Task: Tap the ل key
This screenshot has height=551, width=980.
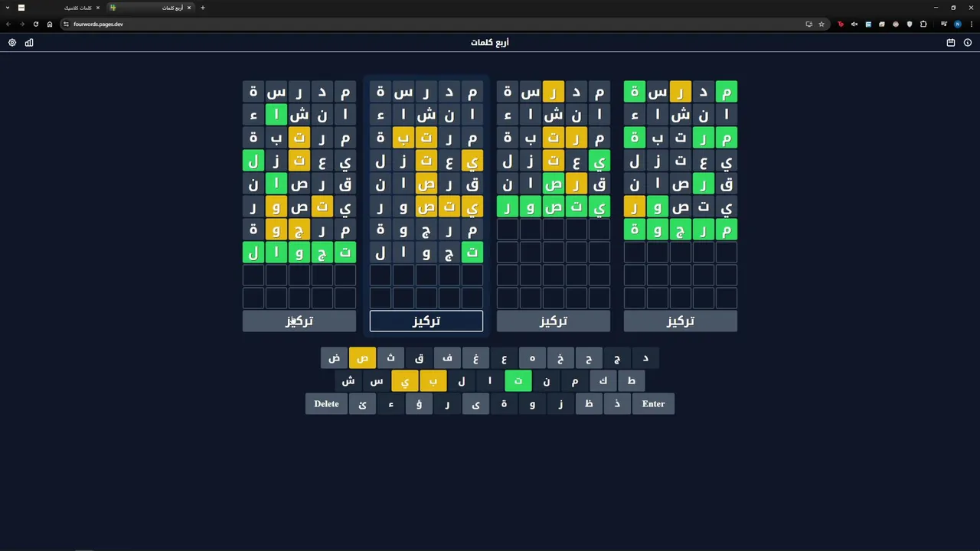Action: tap(462, 381)
